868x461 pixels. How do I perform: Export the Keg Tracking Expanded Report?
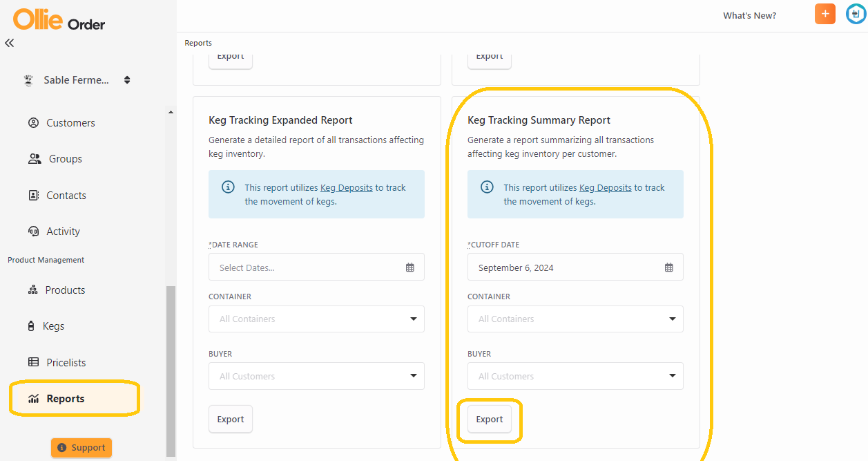pyautogui.click(x=231, y=420)
